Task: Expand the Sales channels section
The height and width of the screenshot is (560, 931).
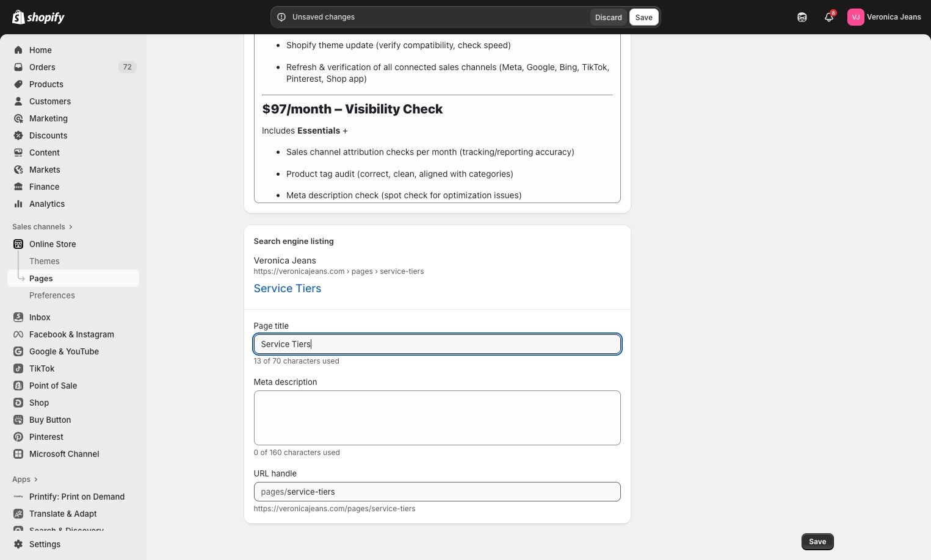Action: (71, 227)
